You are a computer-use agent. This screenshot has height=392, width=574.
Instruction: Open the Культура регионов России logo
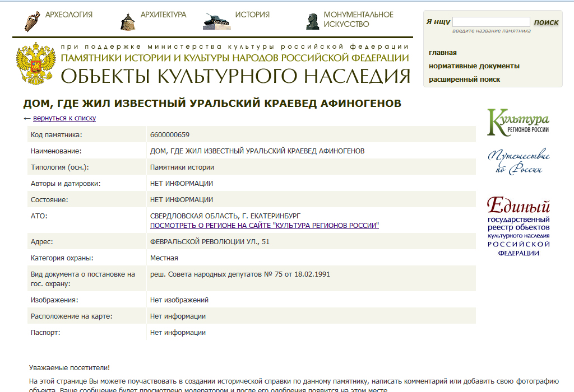click(x=518, y=122)
